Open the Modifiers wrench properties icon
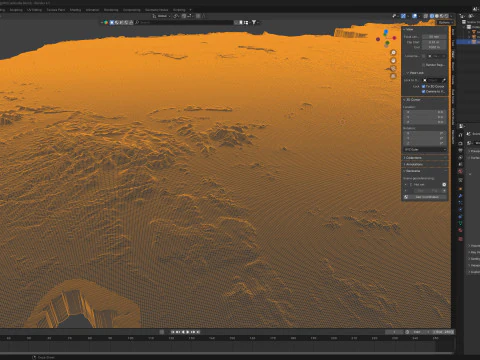 click(460, 196)
